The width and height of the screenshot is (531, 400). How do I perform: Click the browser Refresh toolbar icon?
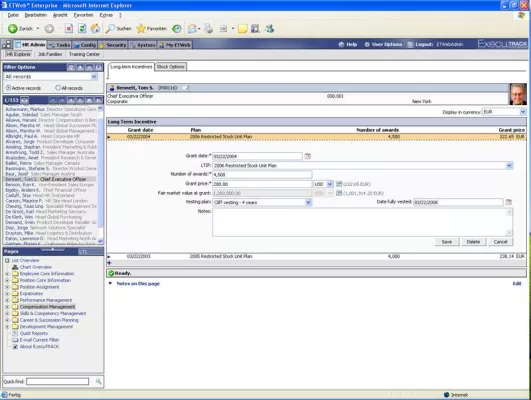click(82, 29)
